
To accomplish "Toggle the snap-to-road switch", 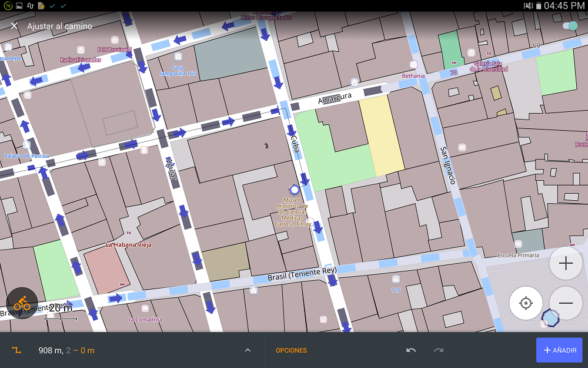I will click(569, 26).
